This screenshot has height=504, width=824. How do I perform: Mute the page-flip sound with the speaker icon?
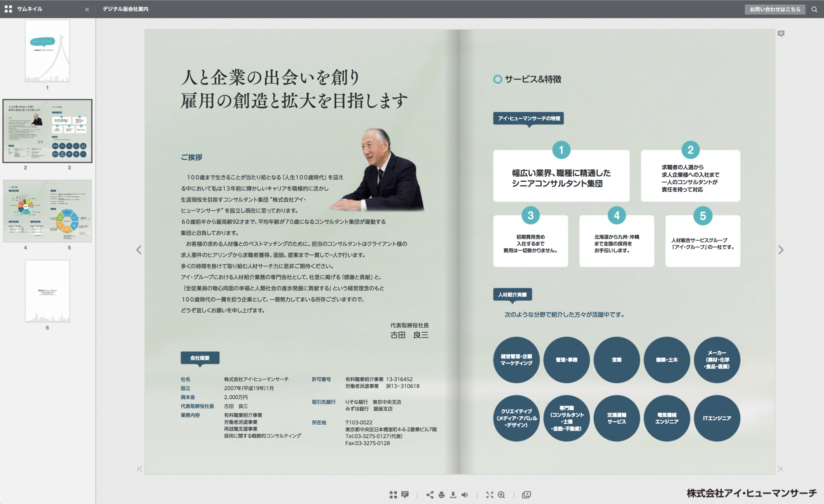[x=465, y=495]
